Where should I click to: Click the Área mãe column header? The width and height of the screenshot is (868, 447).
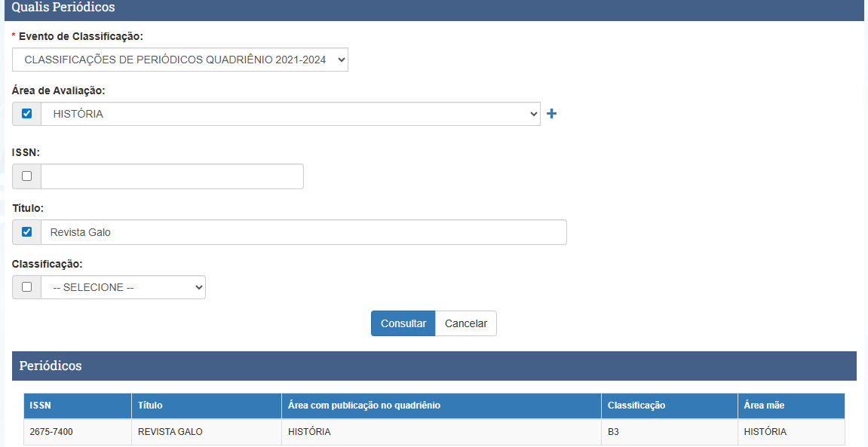click(x=764, y=406)
